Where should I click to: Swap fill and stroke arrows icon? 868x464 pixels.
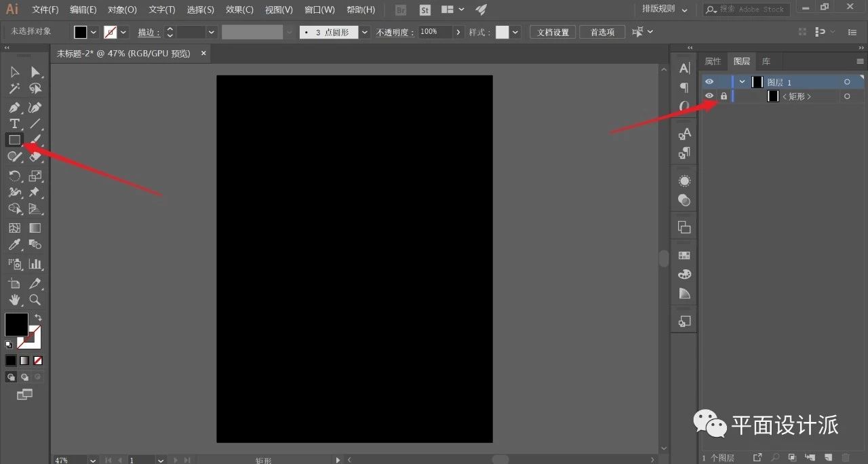(x=38, y=317)
